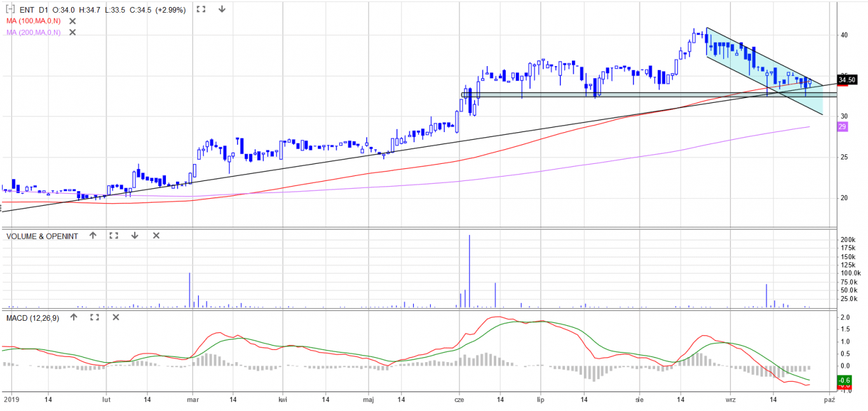Screen dimensions: 868x411
Task: Collapse the ENT chart legend bracket icon
Action: [x=10, y=10]
